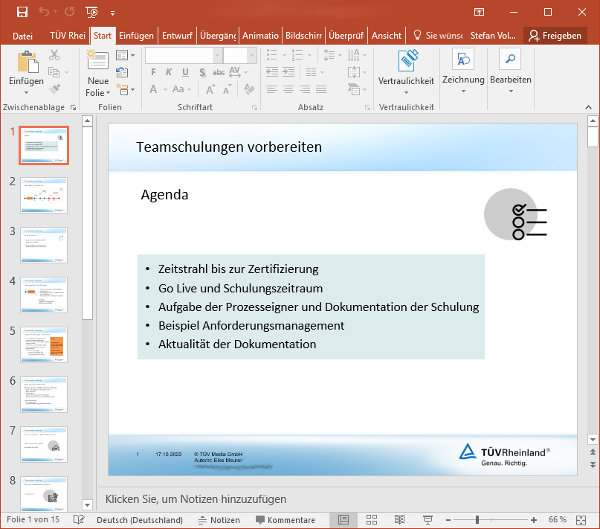Start presentation from beginning via quick access icon
The width and height of the screenshot is (600, 529).
[91, 12]
